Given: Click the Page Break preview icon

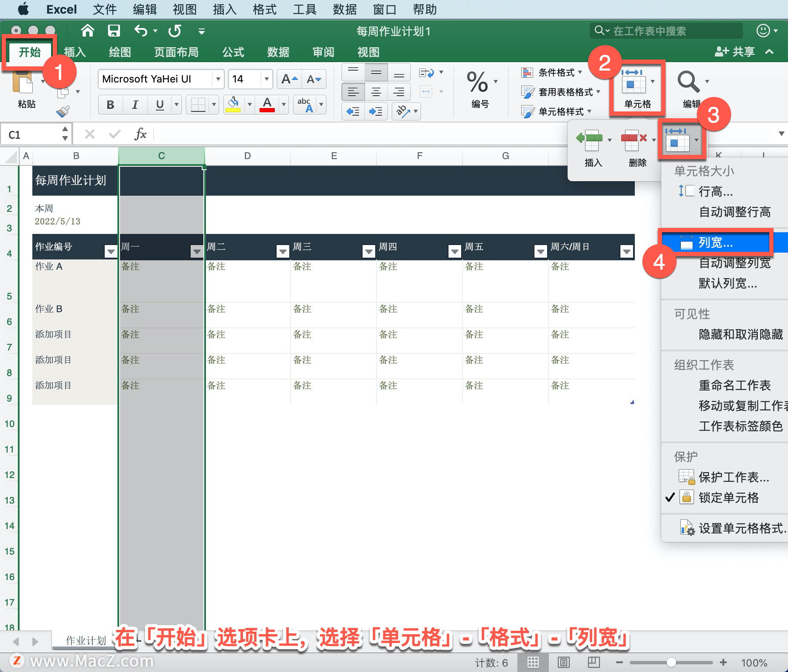Looking at the screenshot, I should (x=594, y=662).
